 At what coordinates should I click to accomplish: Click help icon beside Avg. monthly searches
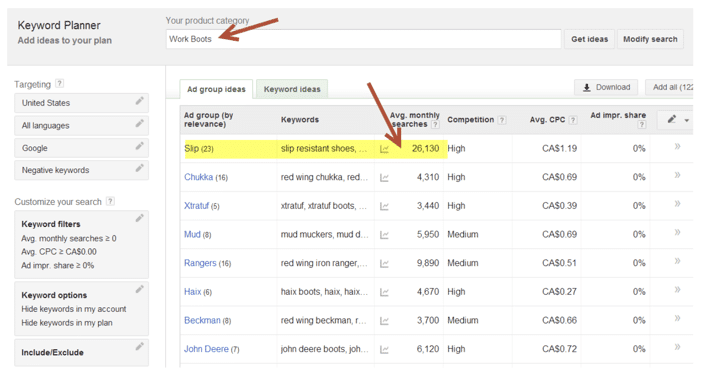tap(435, 125)
